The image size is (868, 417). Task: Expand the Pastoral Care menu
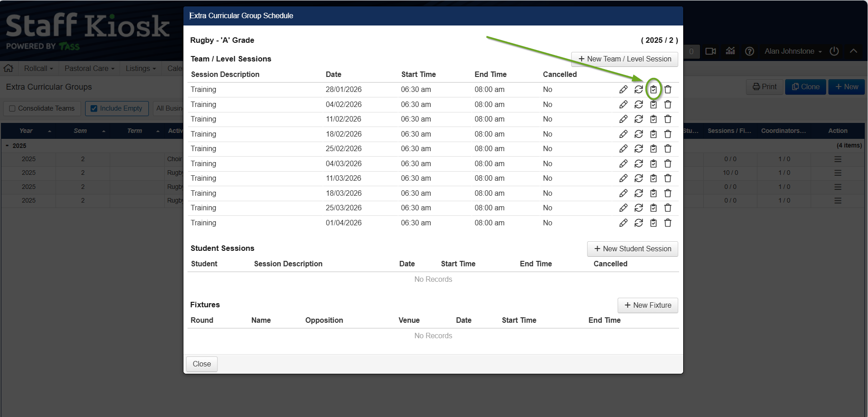click(89, 68)
